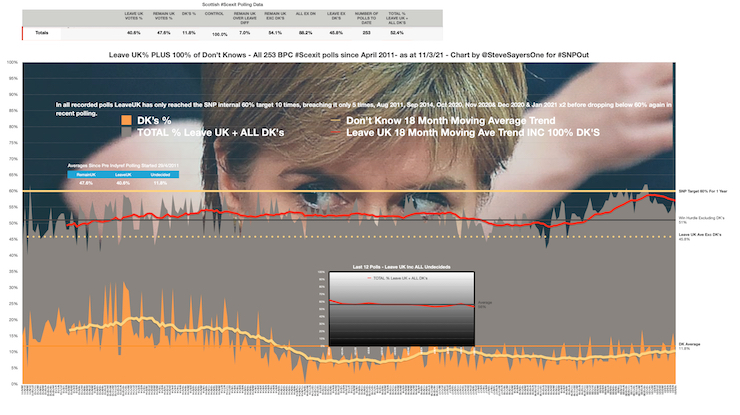The width and height of the screenshot is (740, 415).
Task: Click the 100% label on the y-axis
Action: pos(12,62)
